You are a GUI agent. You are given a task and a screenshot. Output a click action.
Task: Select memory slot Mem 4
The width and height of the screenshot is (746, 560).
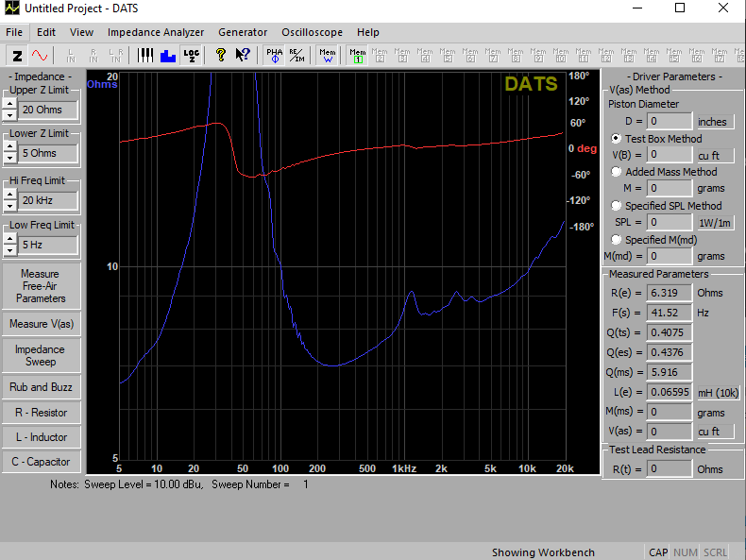click(425, 56)
